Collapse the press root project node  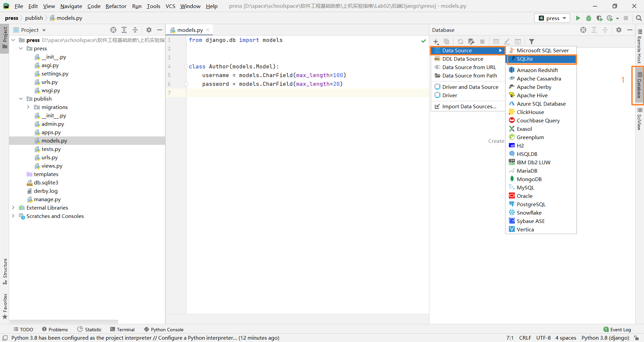pos(13,40)
